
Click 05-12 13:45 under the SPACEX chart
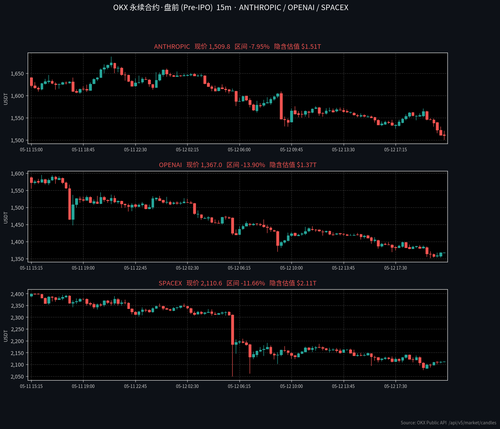(x=343, y=386)
